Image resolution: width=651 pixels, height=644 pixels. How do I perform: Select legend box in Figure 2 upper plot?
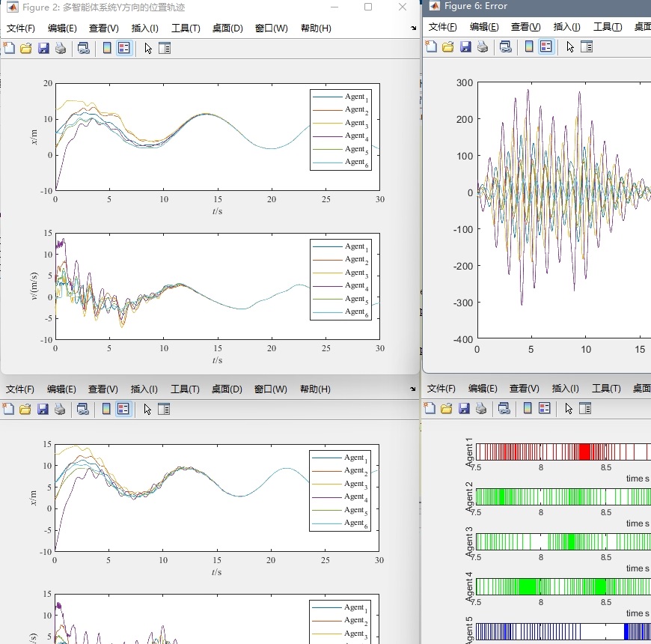tap(340, 130)
